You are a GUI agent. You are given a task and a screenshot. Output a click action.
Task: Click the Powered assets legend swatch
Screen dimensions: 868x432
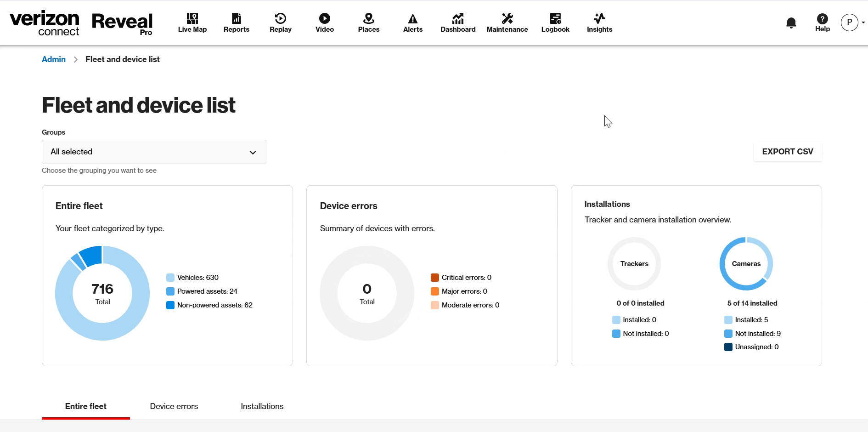coord(170,291)
